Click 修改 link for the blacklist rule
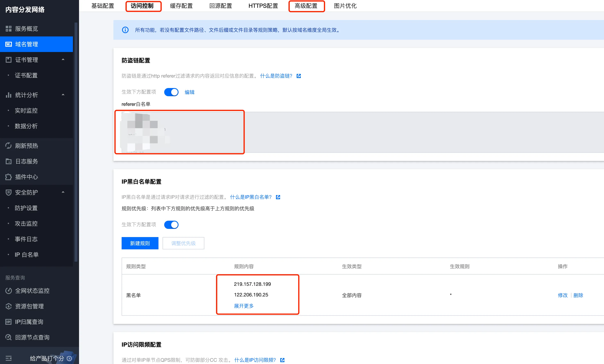Image resolution: width=604 pixels, height=364 pixels. [563, 295]
